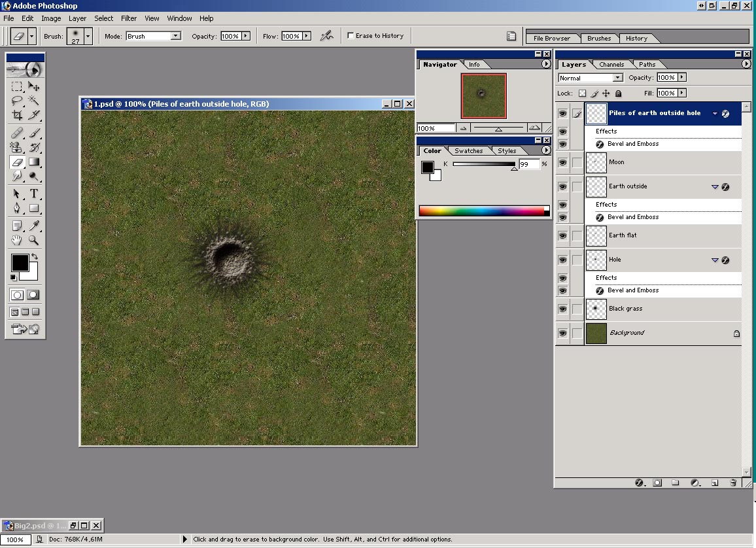The image size is (756, 548).
Task: Pick the Gradient tool
Action: pyautogui.click(x=34, y=162)
